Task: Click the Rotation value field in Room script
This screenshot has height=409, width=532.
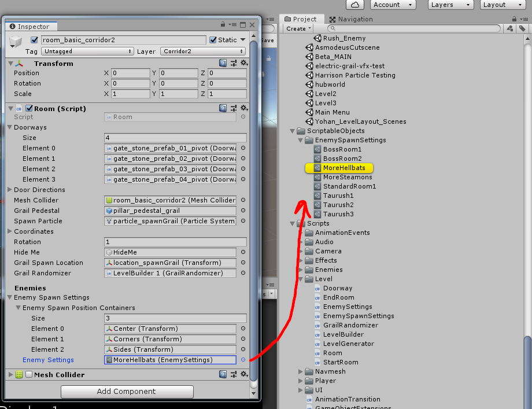Action: (175, 242)
